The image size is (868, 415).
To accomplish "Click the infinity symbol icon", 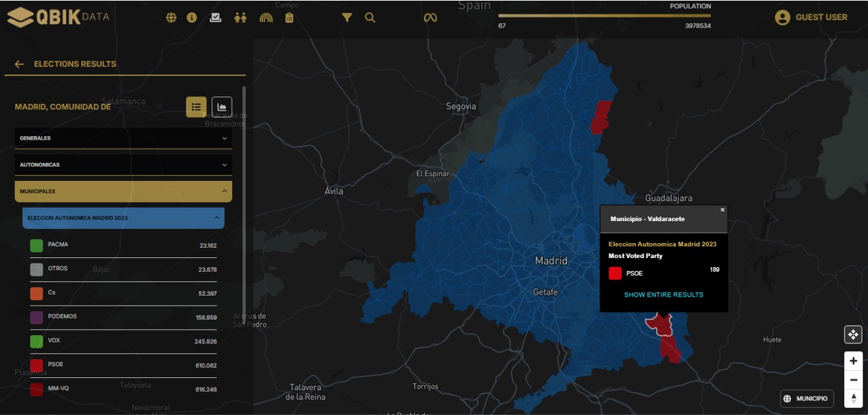I will pos(430,18).
